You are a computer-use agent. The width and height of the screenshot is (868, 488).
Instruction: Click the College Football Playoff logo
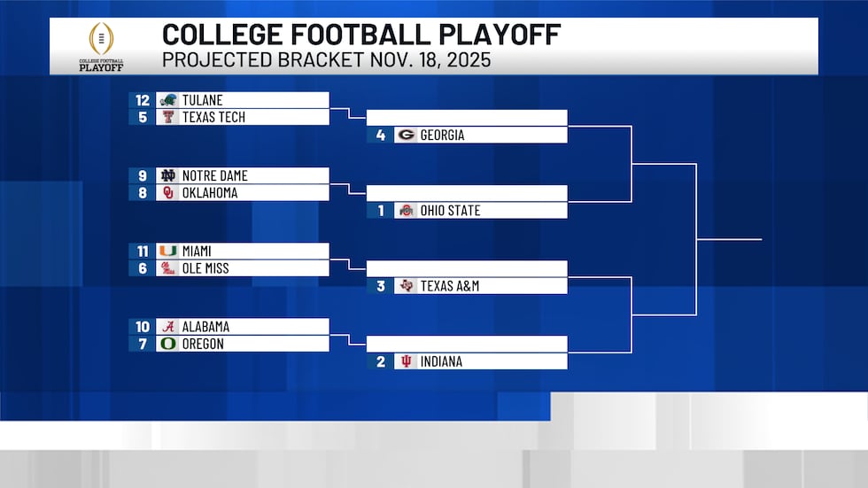(x=101, y=46)
